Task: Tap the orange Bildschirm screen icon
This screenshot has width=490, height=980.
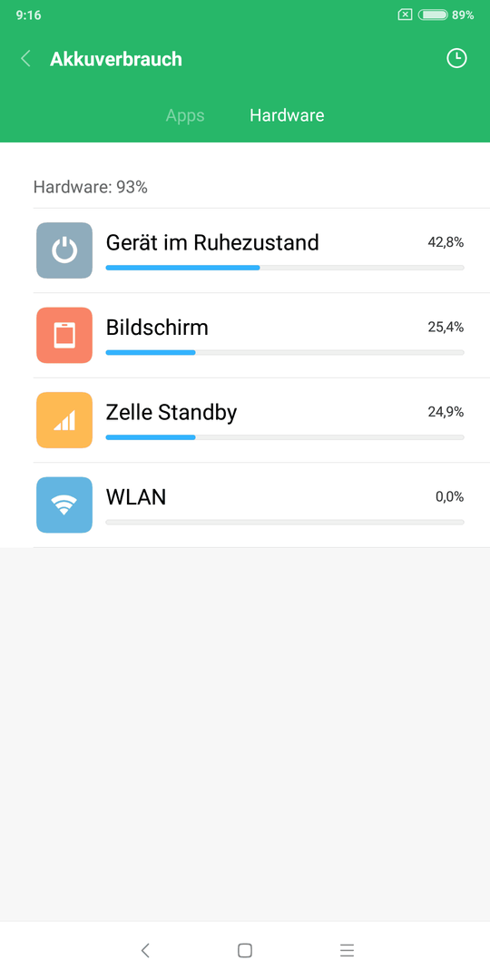Action: (64, 335)
